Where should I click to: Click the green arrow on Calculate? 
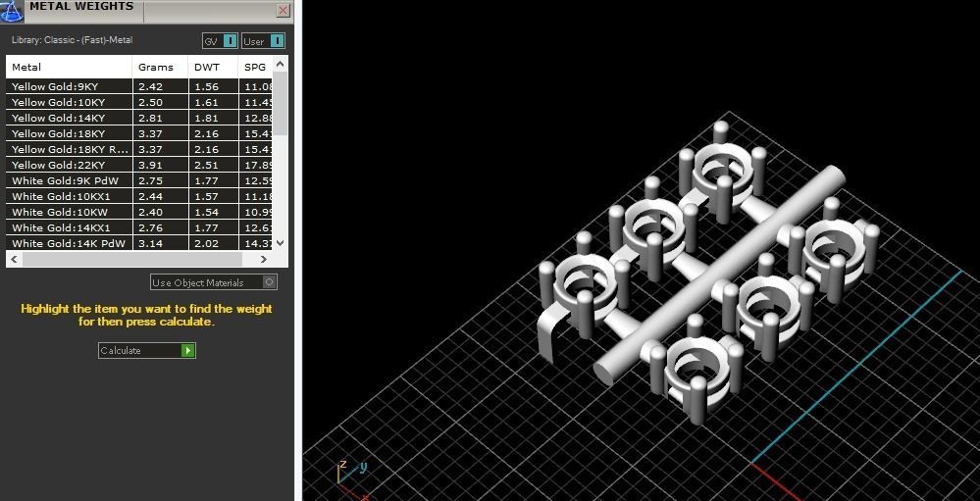[187, 350]
